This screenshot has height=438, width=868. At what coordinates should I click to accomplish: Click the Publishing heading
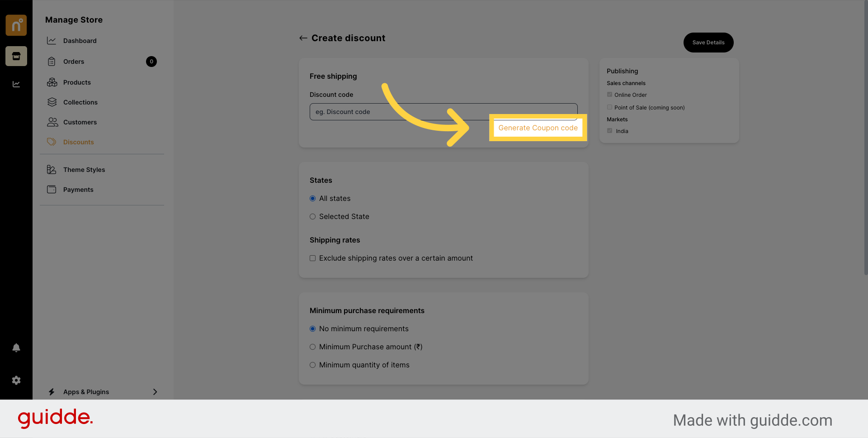pyautogui.click(x=623, y=71)
